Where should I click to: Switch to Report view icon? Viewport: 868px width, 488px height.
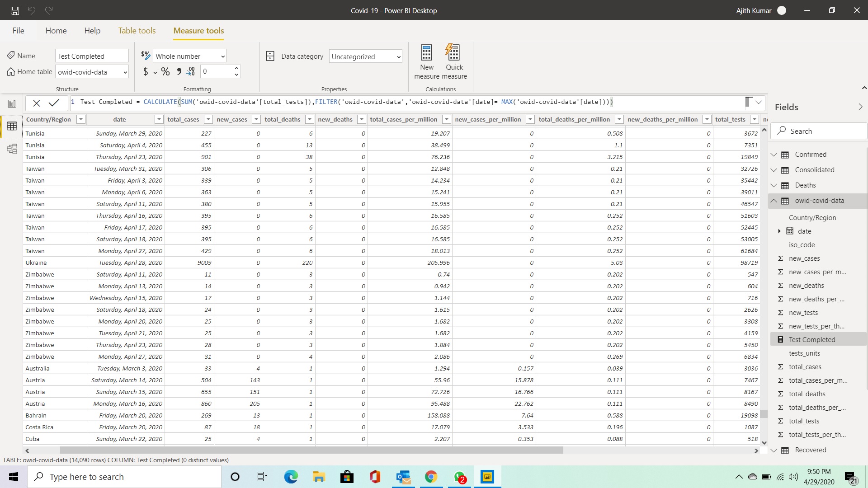coord(12,104)
